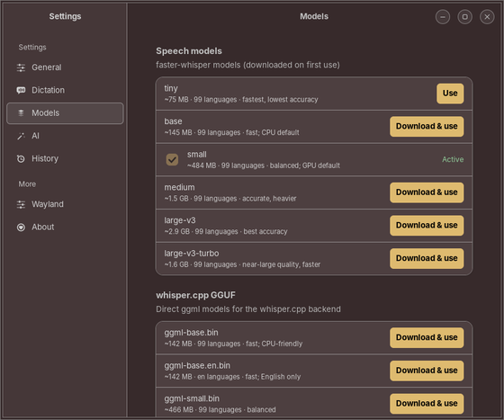Click '~484 MB · 99 languages · balanced; GPU default'
This screenshot has height=420, width=504.
(x=264, y=165)
